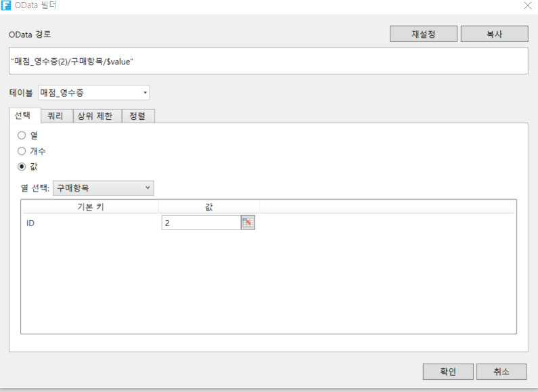This screenshot has width=538, height=392.
Task: Confirm with the 확인 button
Action: [x=447, y=372]
